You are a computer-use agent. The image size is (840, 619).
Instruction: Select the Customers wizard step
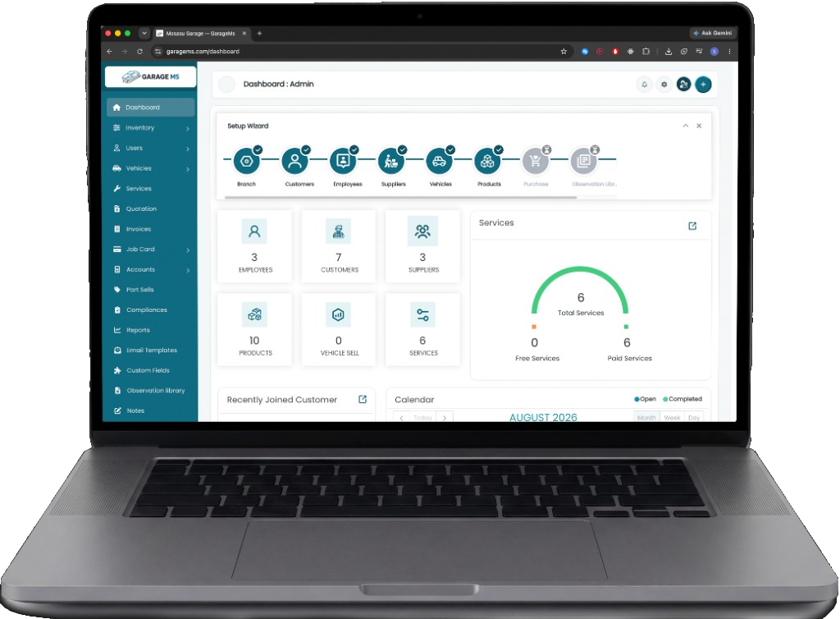tap(295, 161)
